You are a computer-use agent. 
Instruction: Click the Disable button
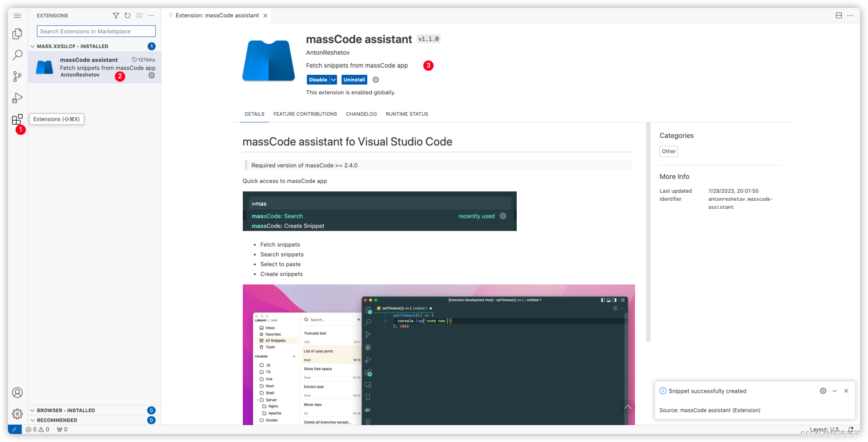tap(318, 80)
